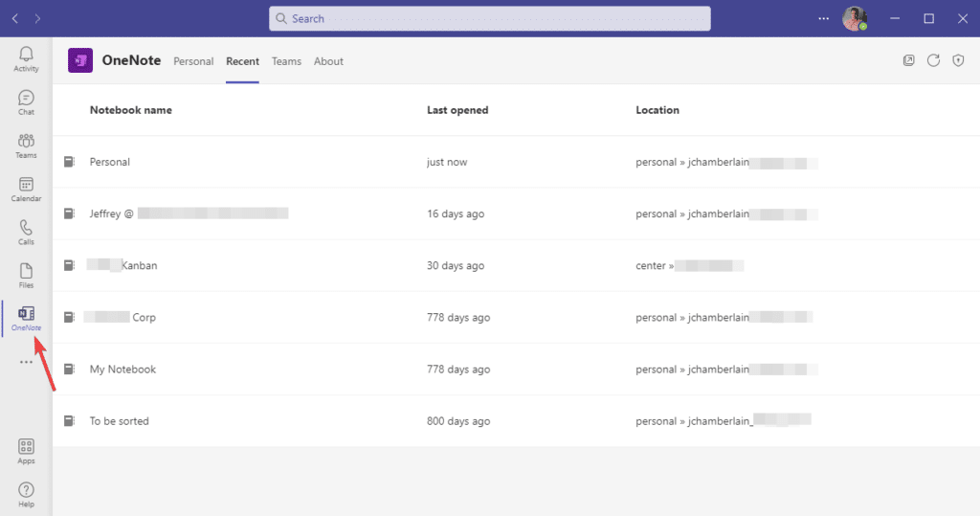Open the shield permissions icon
Screen dimensions: 980x516
coord(958,60)
